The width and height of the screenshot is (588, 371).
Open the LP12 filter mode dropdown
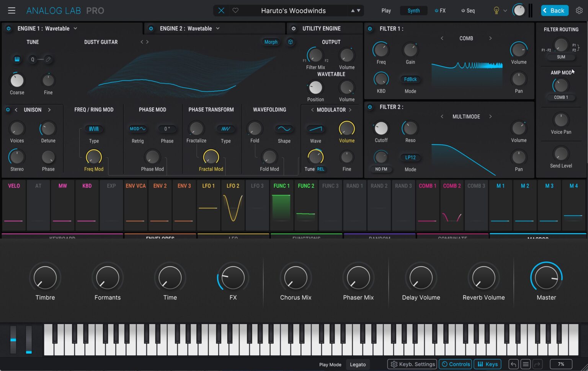click(x=410, y=158)
